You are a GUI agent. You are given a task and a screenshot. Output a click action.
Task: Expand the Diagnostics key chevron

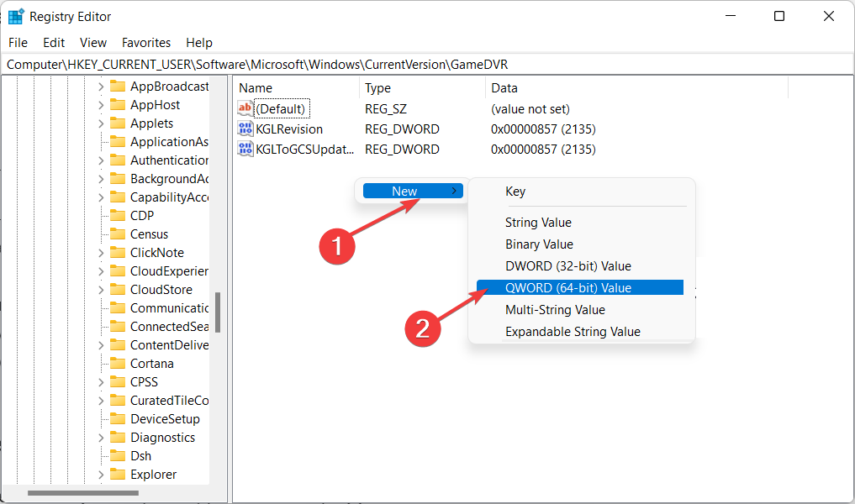[x=101, y=438]
